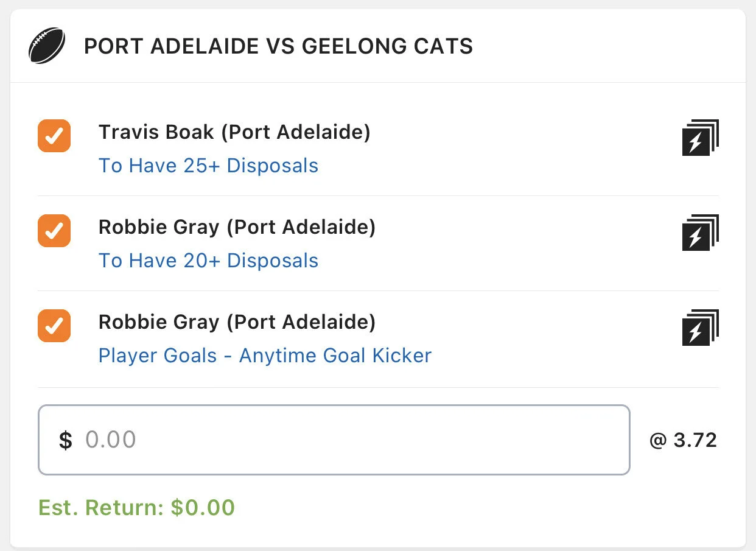Click the football icon in the header
Viewport: 756px width, 551px height.
click(x=46, y=46)
